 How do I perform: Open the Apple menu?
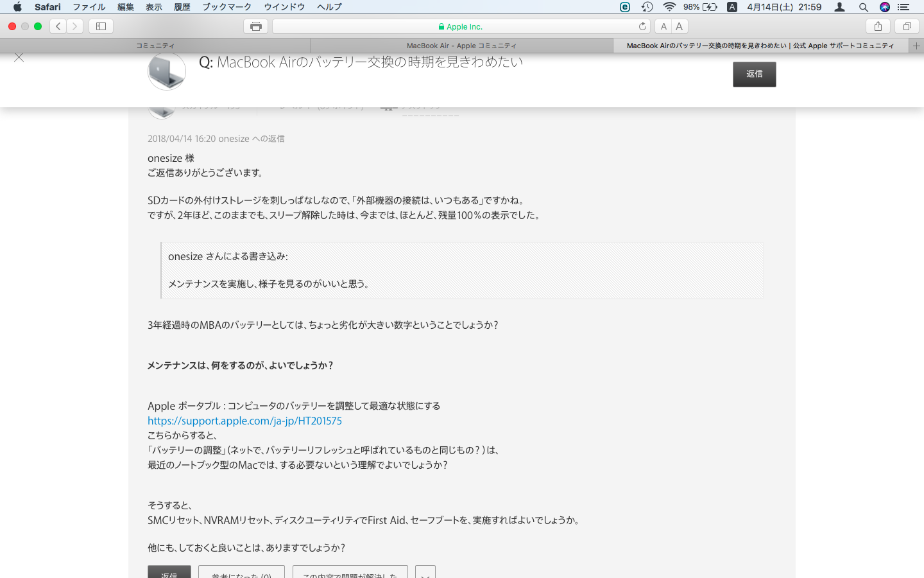17,7
